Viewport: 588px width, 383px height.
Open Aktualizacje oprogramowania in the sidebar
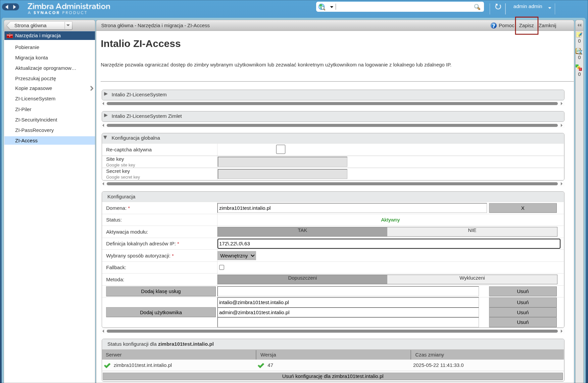[x=46, y=68]
